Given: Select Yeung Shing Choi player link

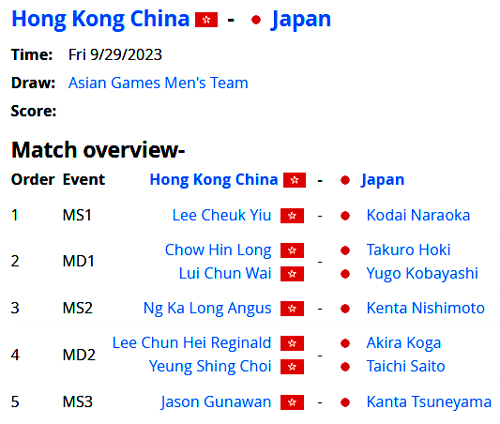Looking at the screenshot, I should click(210, 366).
